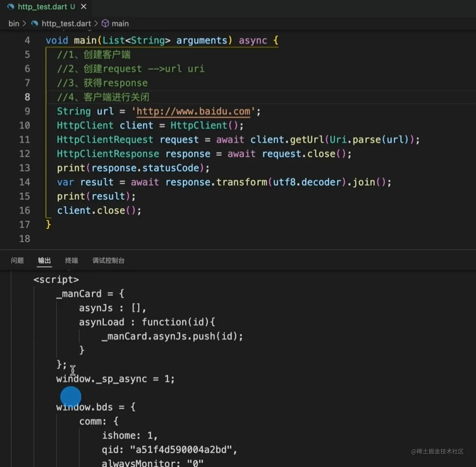
Task: Click 'window._sp_async = 1;' output line
Action: click(x=115, y=379)
